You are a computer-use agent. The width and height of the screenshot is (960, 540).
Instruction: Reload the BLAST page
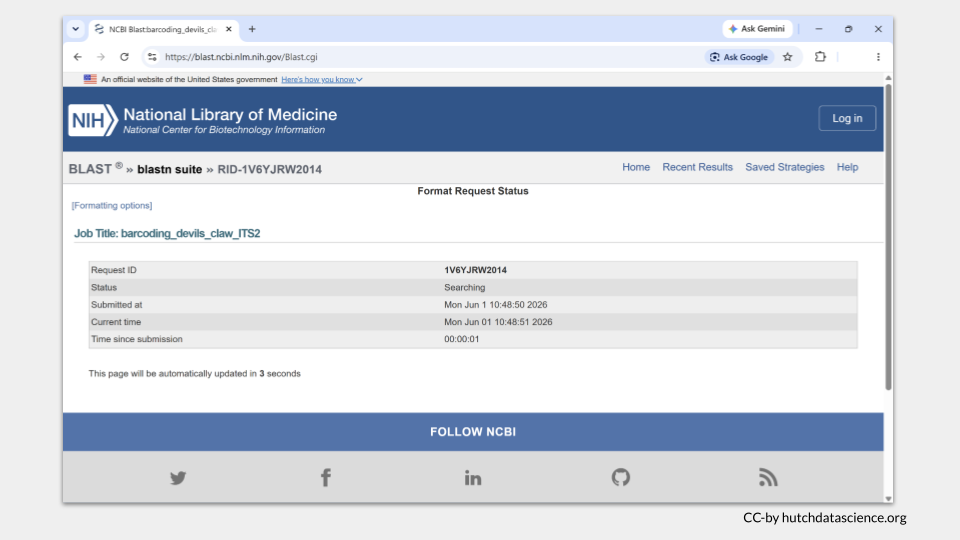[x=124, y=57]
